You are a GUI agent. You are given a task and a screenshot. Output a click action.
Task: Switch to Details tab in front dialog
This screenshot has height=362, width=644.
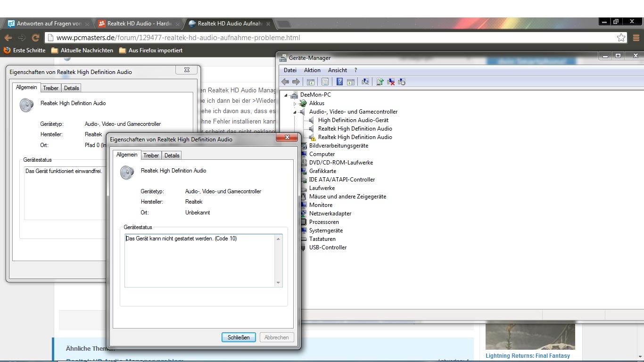point(172,156)
